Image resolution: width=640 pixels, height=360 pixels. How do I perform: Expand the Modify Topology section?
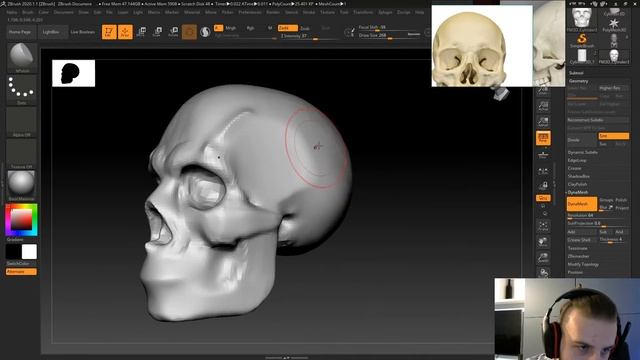tap(583, 264)
